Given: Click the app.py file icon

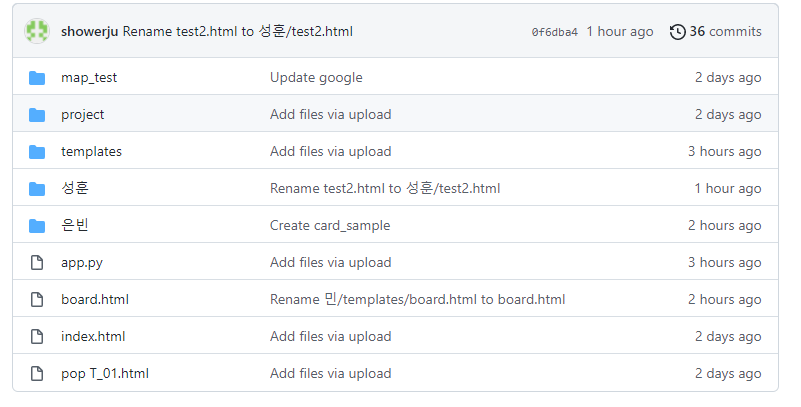Looking at the screenshot, I should [x=38, y=263].
